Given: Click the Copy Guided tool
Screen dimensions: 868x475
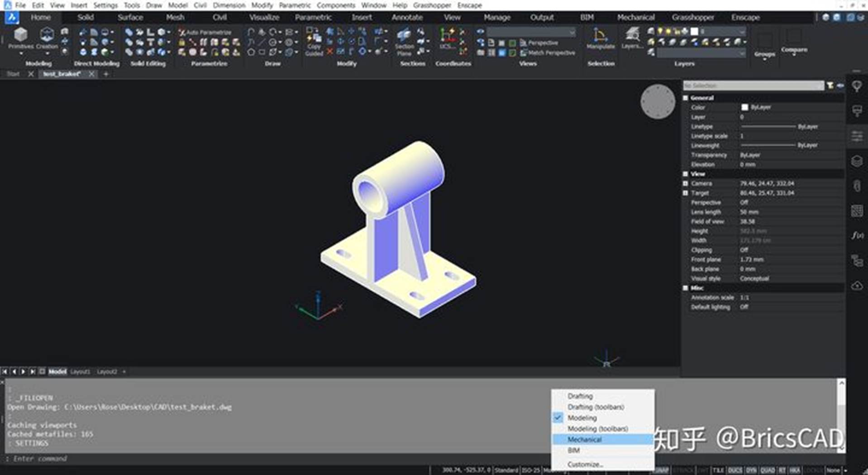Looking at the screenshot, I should pyautogui.click(x=314, y=42).
